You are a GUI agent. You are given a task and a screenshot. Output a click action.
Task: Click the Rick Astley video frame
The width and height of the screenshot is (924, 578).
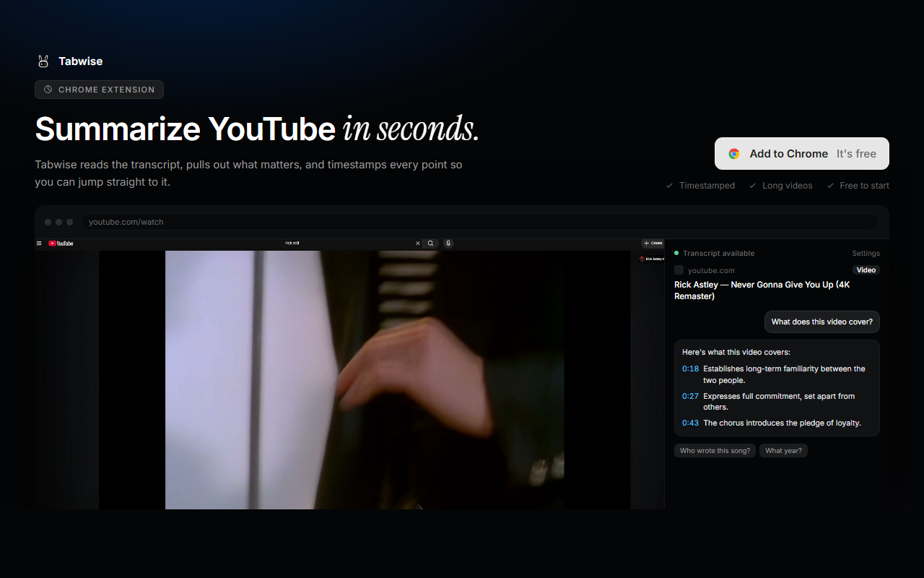(x=365, y=380)
